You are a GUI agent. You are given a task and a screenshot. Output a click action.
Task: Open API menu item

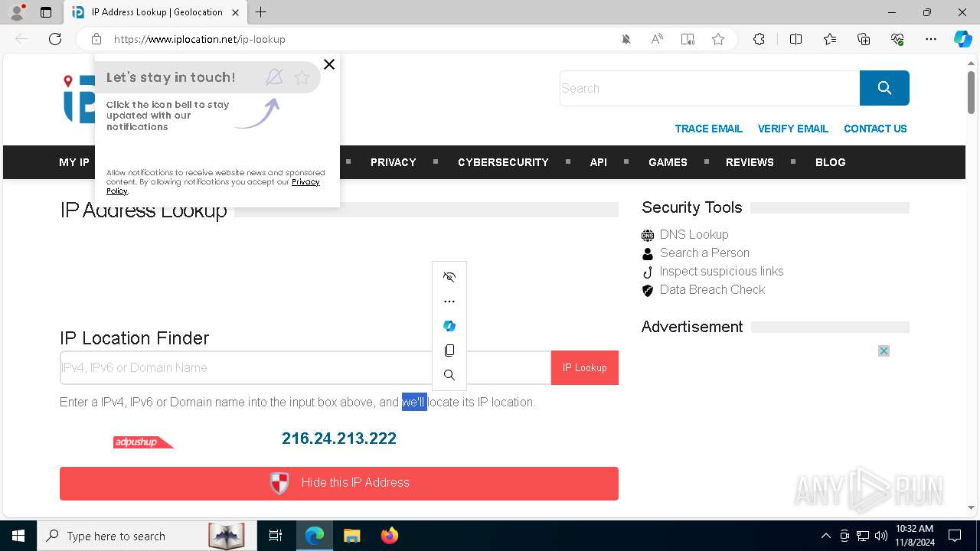pyautogui.click(x=599, y=162)
